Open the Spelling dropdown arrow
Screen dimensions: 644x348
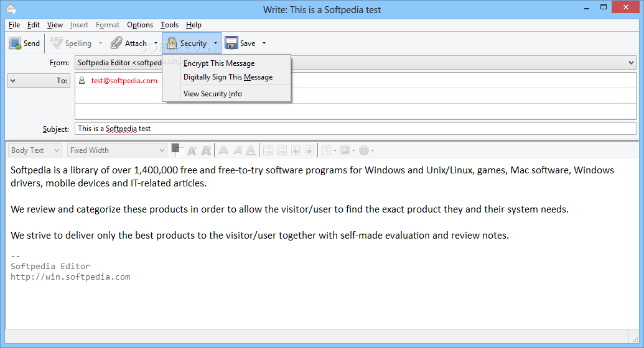click(100, 43)
